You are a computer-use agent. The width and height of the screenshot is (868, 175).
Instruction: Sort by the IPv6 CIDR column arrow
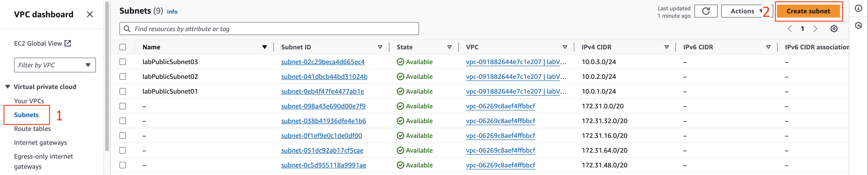click(768, 47)
